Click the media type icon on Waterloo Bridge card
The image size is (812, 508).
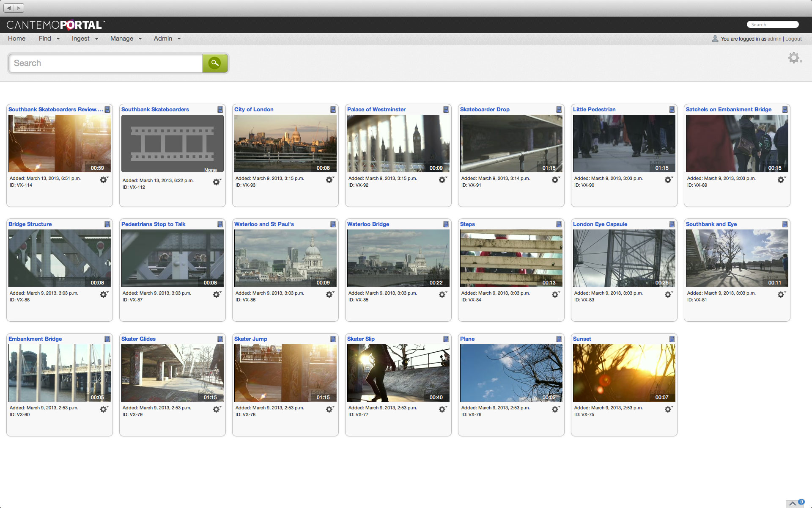(446, 224)
